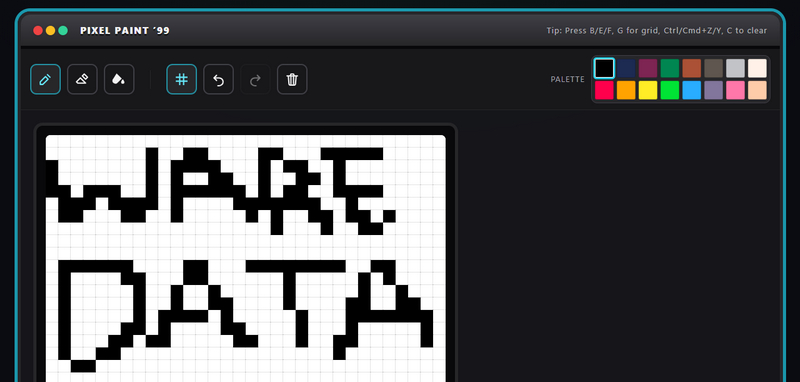Pick the dark green swatch

tap(670, 68)
